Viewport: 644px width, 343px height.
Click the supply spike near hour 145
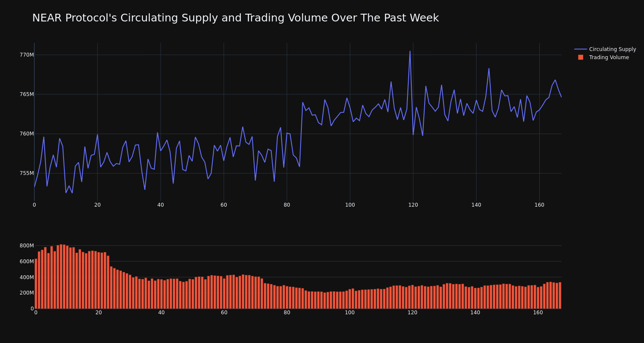tap(489, 69)
